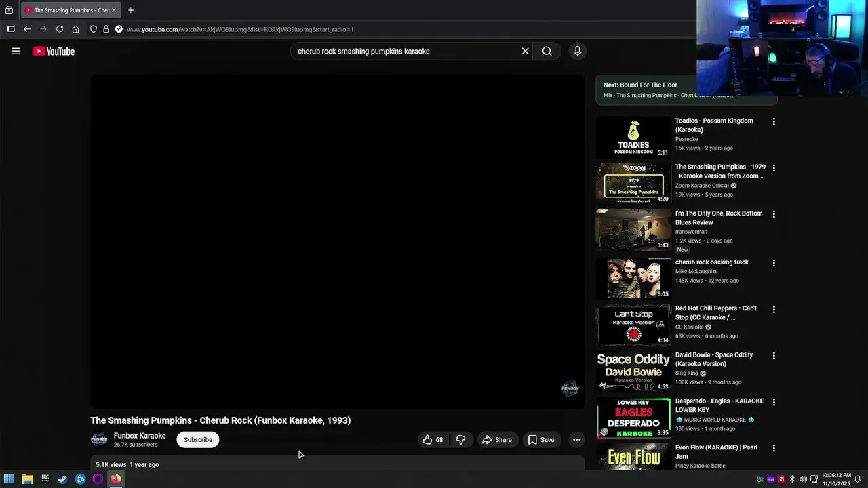Launch Epic Games from taskbar

[x=45, y=479]
